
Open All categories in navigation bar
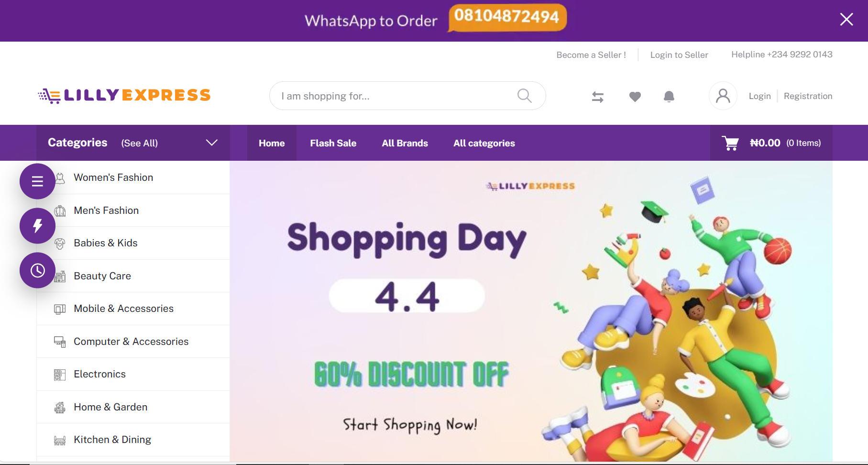tap(484, 143)
